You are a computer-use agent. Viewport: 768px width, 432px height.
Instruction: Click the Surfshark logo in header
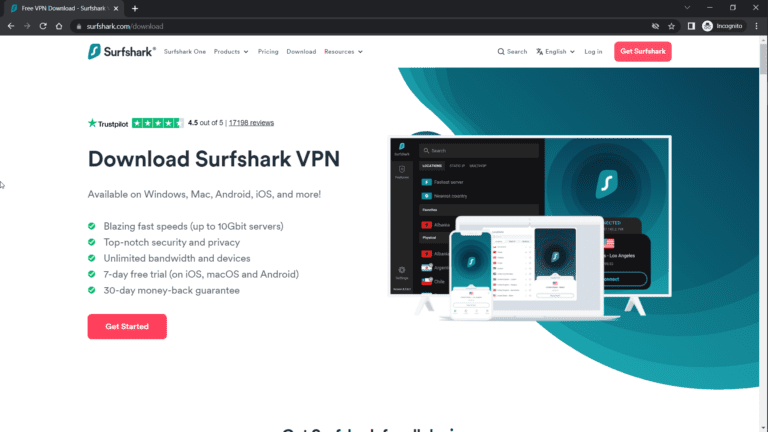tap(121, 51)
